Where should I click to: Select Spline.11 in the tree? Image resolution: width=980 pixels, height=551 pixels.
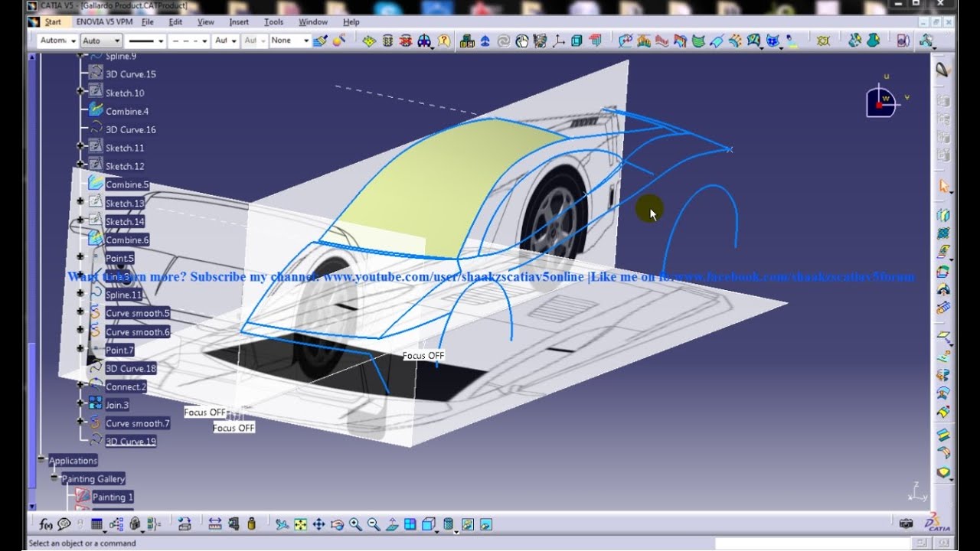[x=123, y=295]
